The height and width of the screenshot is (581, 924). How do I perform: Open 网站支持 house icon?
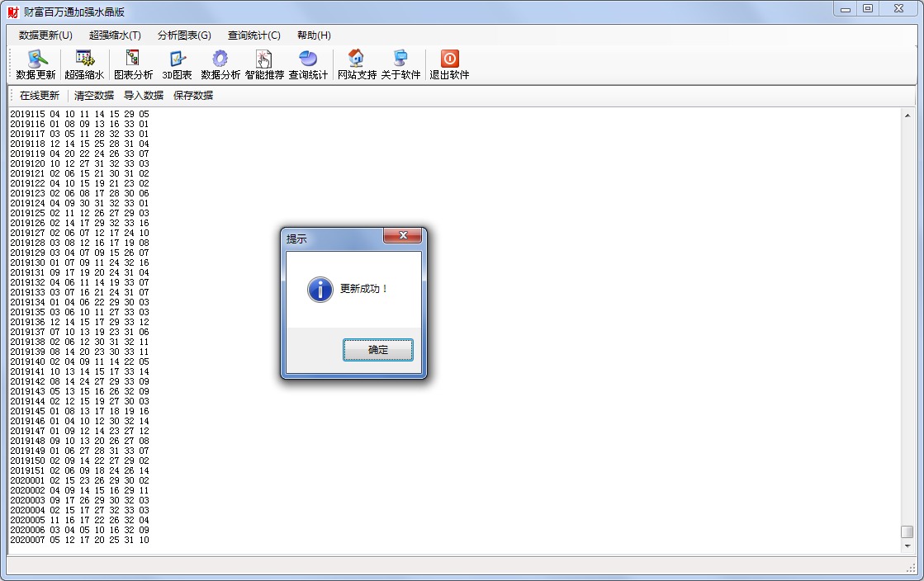pos(357,59)
